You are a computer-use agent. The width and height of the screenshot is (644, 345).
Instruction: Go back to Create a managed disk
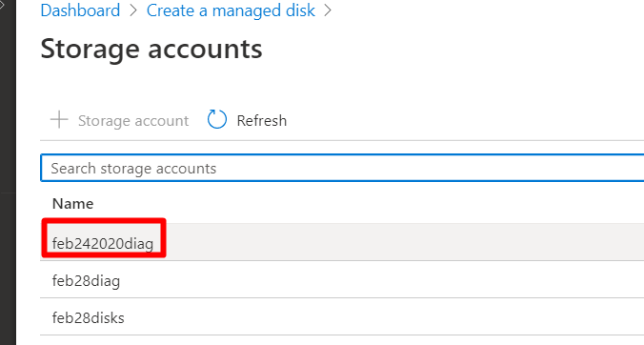coord(231,10)
